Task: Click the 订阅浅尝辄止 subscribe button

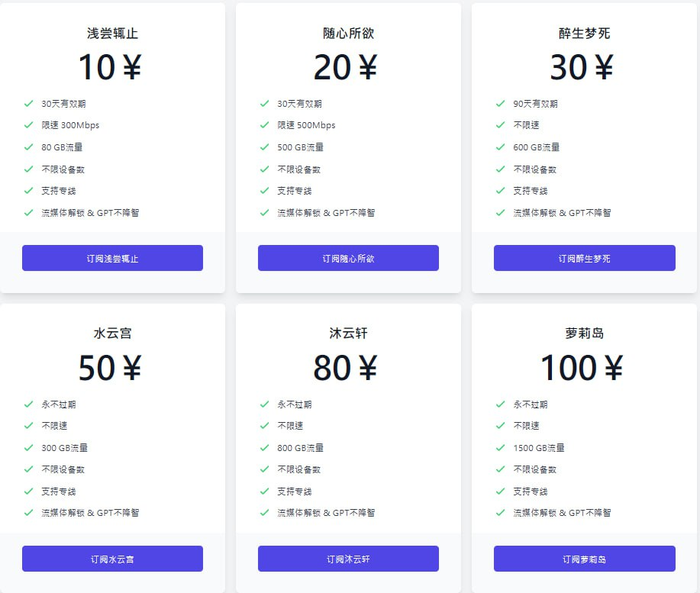Action: [x=111, y=257]
